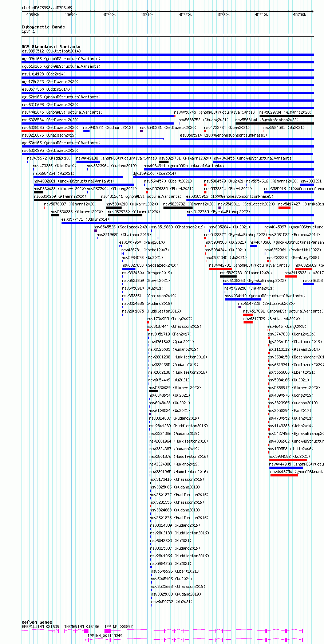
Task: Select nsv1149283 (John2014) label
Action: point(291,426)
